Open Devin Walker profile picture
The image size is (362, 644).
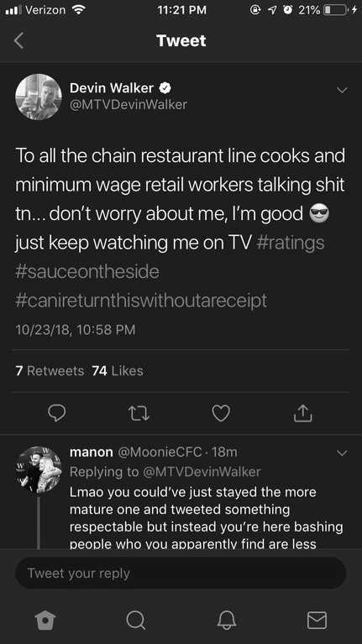coord(39,97)
